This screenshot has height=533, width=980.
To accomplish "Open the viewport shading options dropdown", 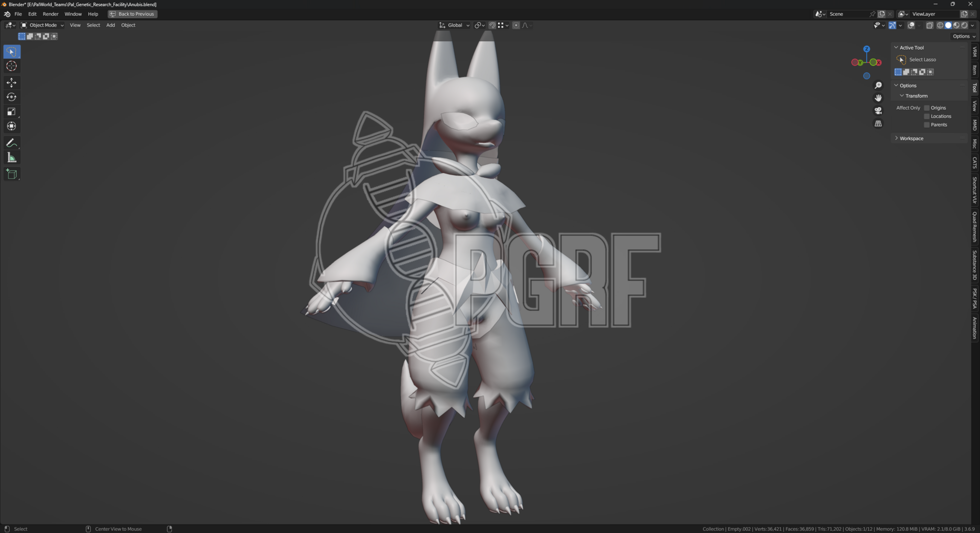I will pyautogui.click(x=972, y=25).
